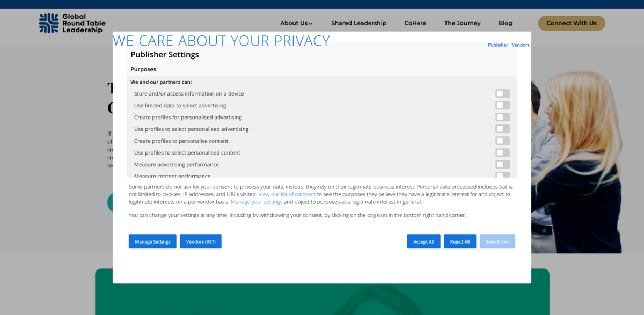644x315 pixels.
Task: Switch to the Vendors tab
Action: 520,45
